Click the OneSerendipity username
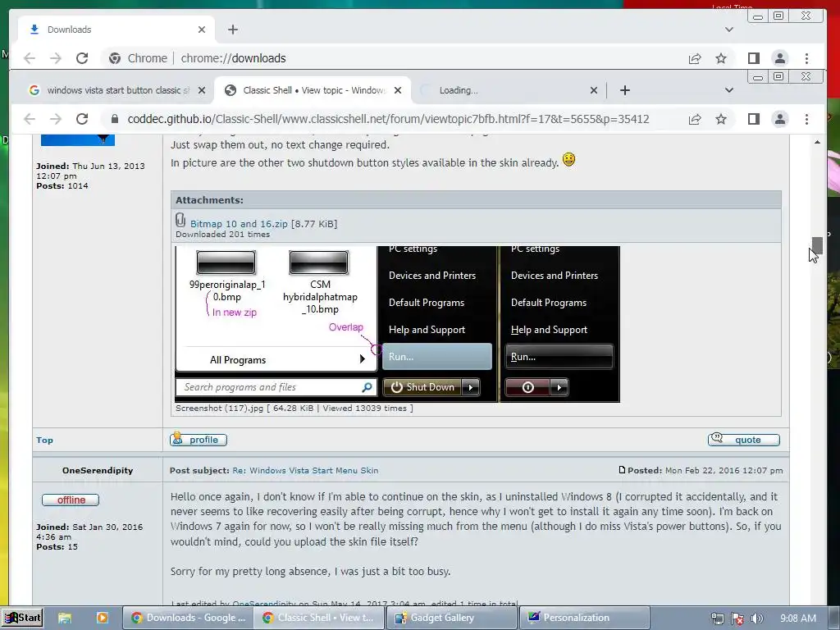The height and width of the screenshot is (630, 840). pyautogui.click(x=98, y=470)
